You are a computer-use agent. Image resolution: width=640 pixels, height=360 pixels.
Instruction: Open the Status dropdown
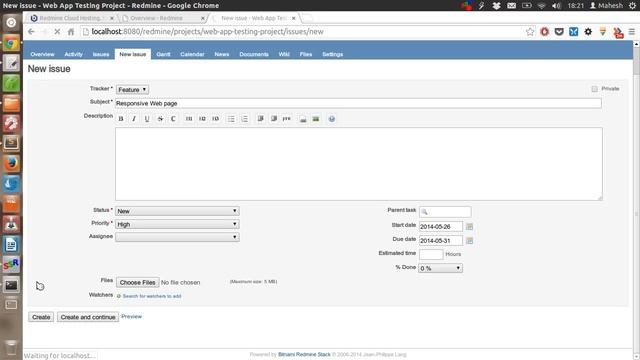point(177,211)
